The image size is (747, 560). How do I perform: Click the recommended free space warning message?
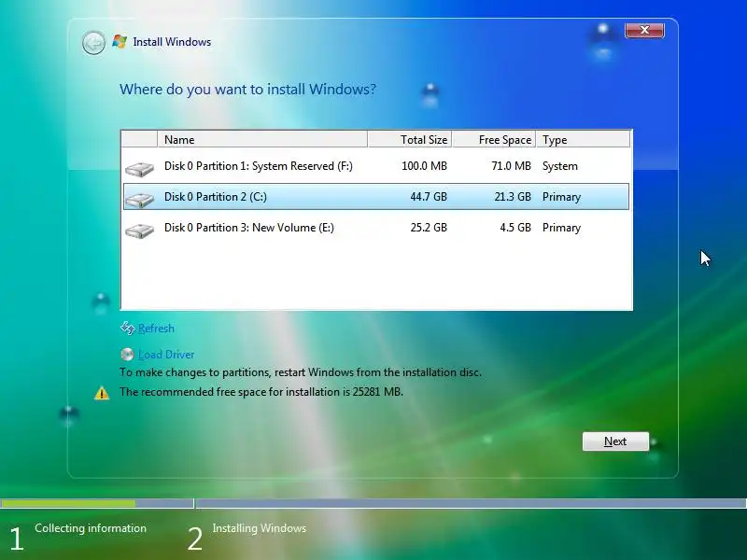(x=261, y=392)
